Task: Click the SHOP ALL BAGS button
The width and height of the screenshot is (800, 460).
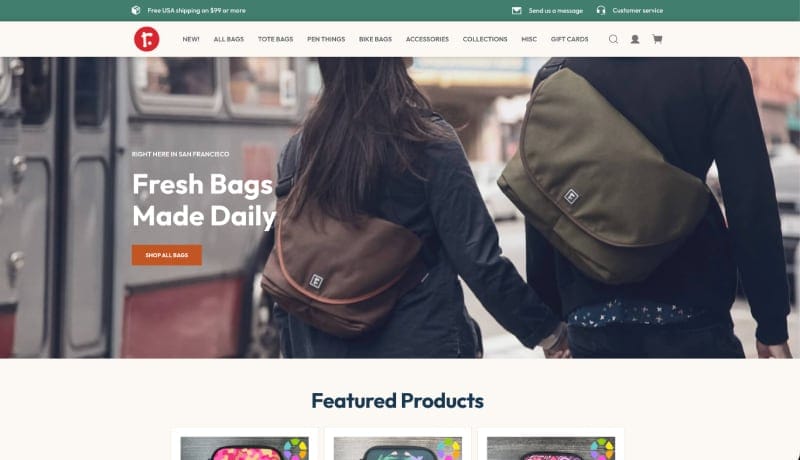Action: pos(167,255)
